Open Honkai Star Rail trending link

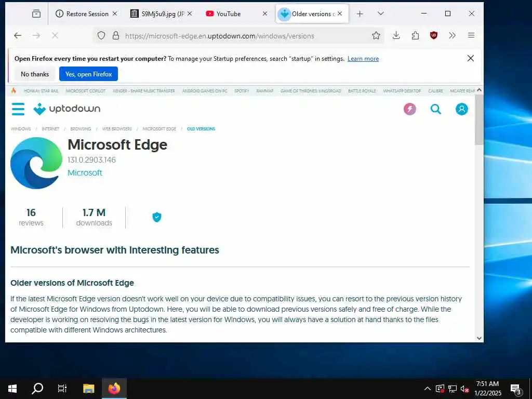pos(41,91)
